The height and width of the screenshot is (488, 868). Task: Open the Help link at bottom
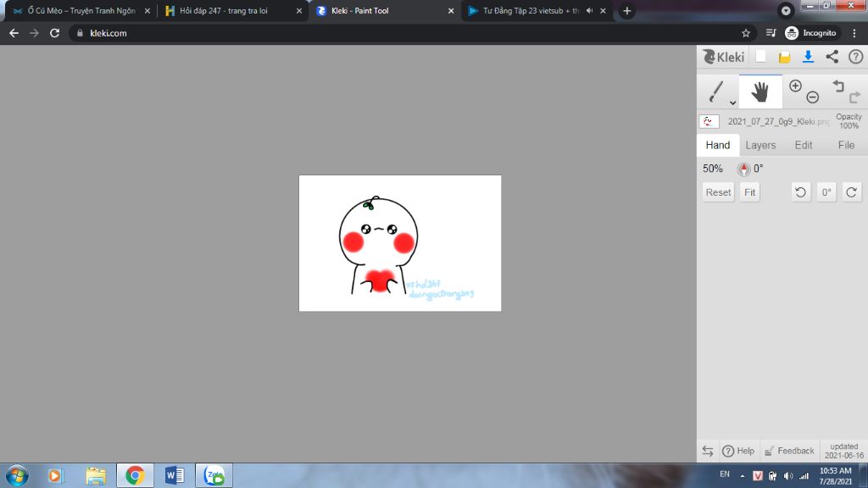[738, 451]
